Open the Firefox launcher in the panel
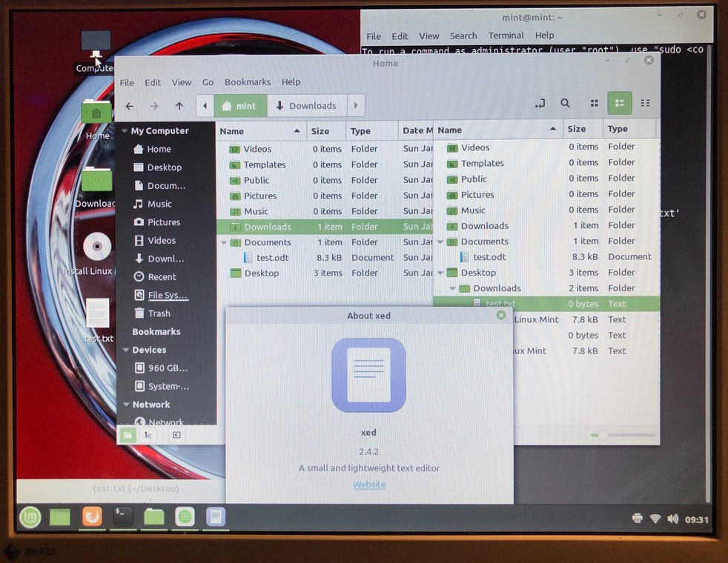The image size is (728, 563). coord(92,516)
